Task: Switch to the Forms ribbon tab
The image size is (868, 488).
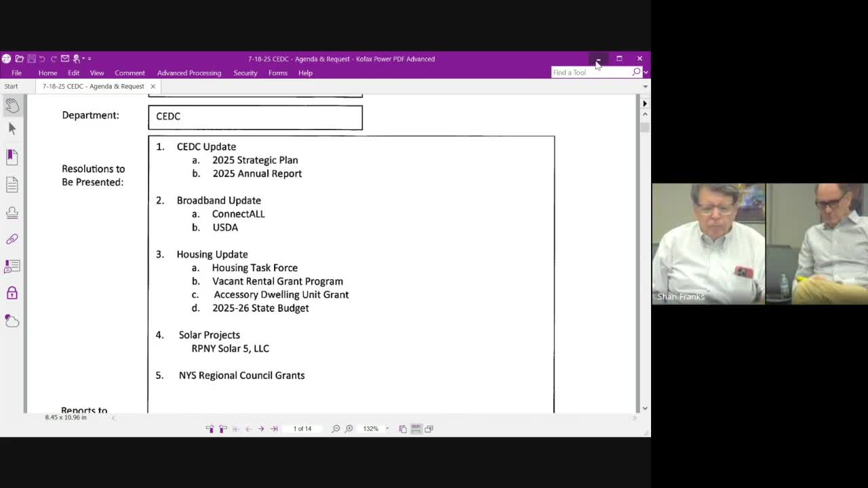Action: click(x=278, y=73)
